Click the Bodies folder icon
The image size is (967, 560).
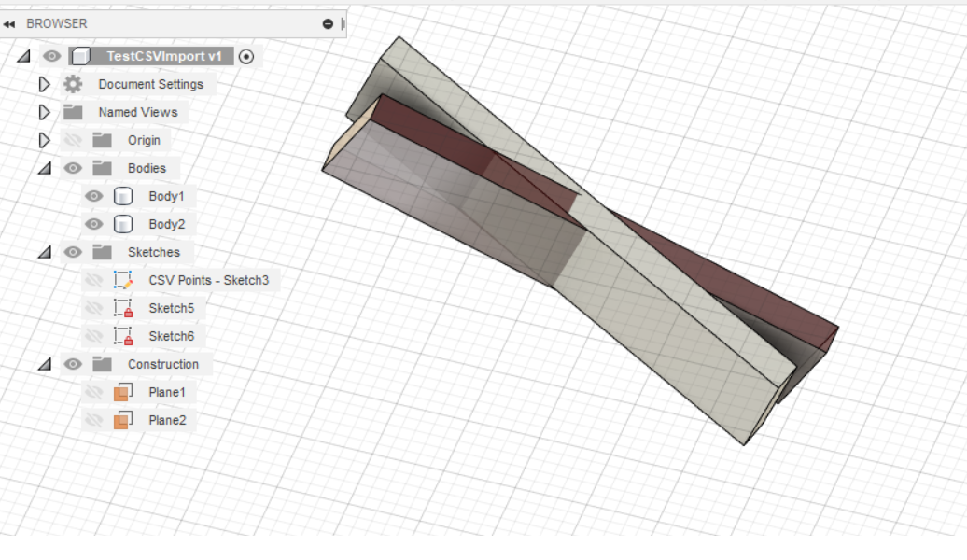click(102, 168)
